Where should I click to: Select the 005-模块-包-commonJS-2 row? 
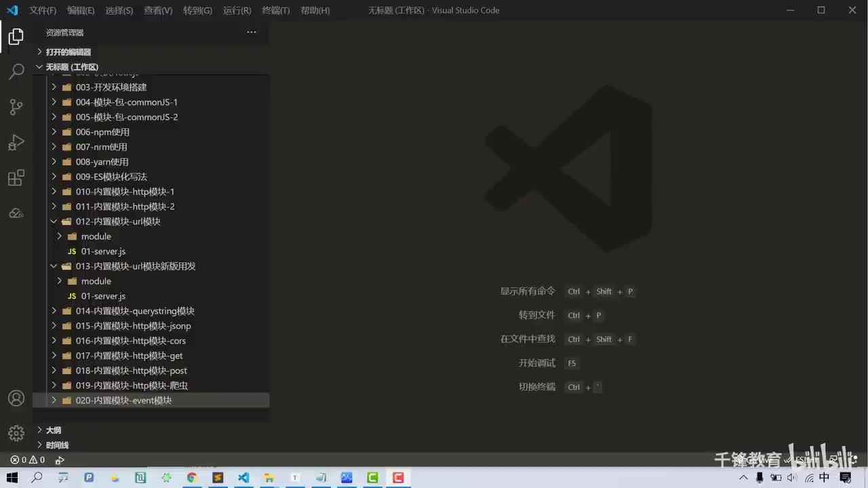151,117
